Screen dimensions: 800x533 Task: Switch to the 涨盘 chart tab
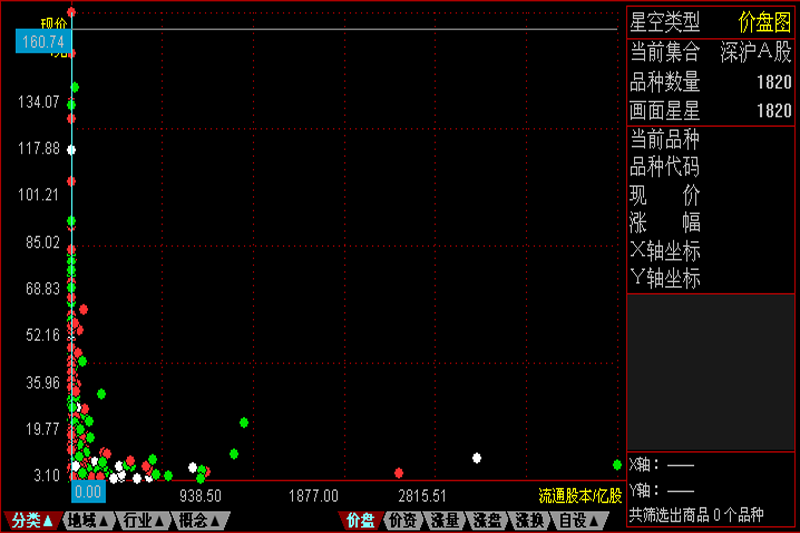pos(487,521)
